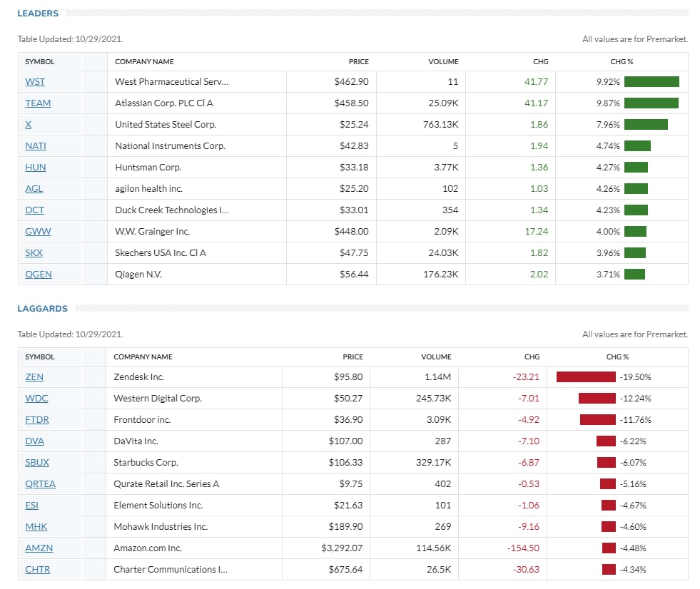This screenshot has width=700, height=589.
Task: Click the Leaders CHG % column header
Action: (x=622, y=61)
